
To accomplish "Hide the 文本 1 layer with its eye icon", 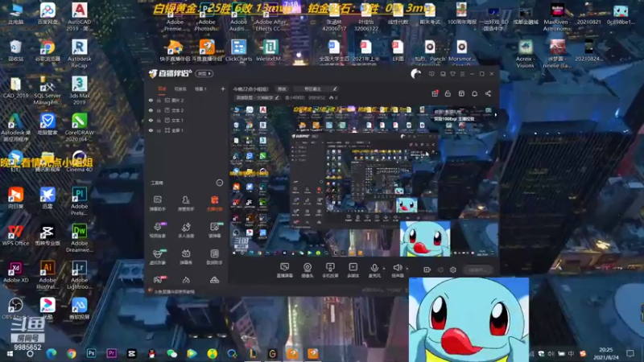I will coord(151,120).
